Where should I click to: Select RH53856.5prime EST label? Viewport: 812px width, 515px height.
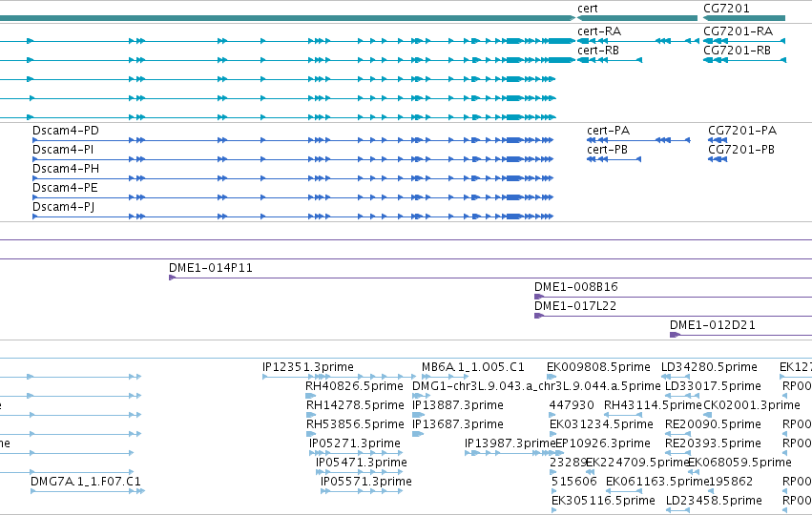355,424
